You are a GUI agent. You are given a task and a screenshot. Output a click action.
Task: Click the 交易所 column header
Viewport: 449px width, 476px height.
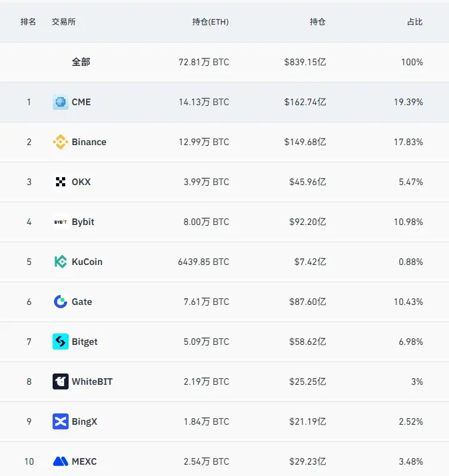click(63, 22)
